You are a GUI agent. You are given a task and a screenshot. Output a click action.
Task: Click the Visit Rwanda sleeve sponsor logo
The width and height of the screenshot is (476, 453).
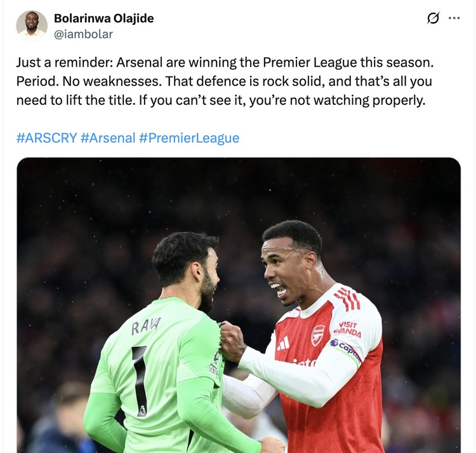click(x=348, y=329)
